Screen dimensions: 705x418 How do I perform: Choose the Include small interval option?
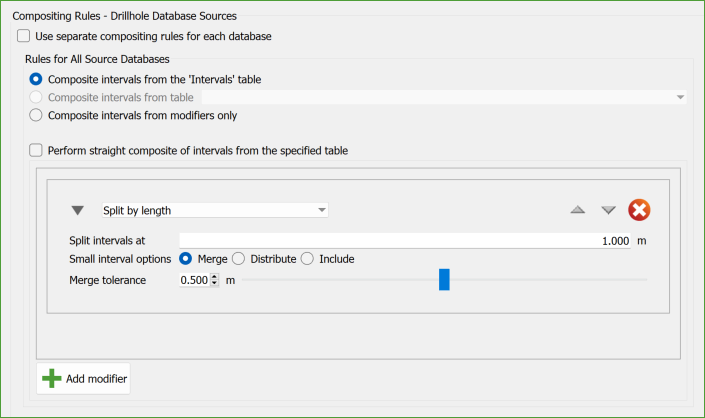(307, 259)
